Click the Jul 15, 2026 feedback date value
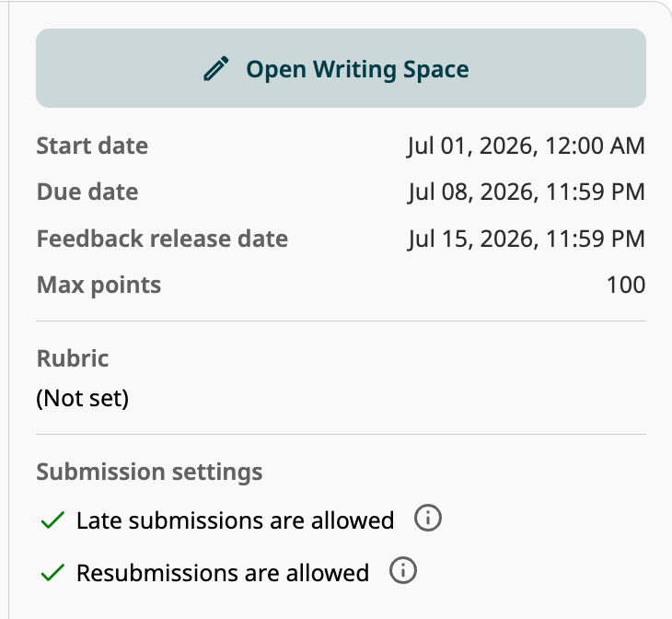Screen dimensions: 672x619 tap(526, 239)
